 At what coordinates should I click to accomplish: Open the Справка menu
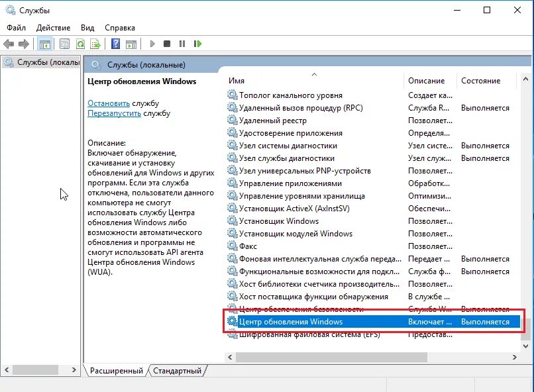(120, 28)
